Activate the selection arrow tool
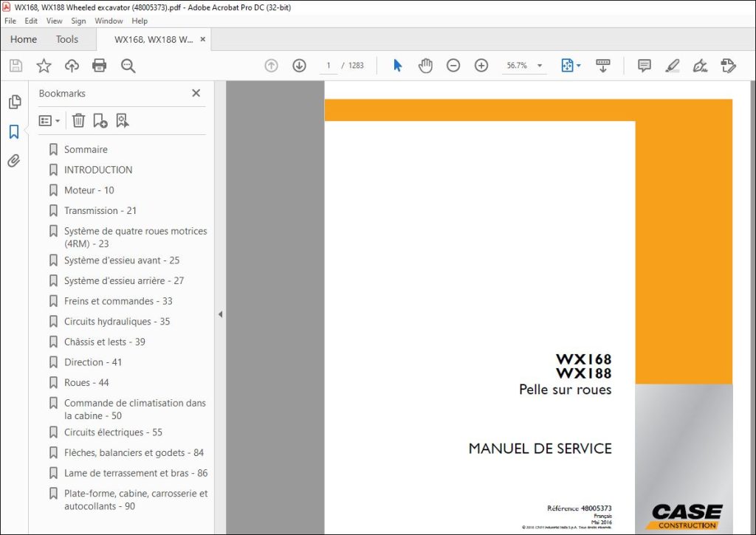The width and height of the screenshot is (756, 535). pyautogui.click(x=398, y=66)
